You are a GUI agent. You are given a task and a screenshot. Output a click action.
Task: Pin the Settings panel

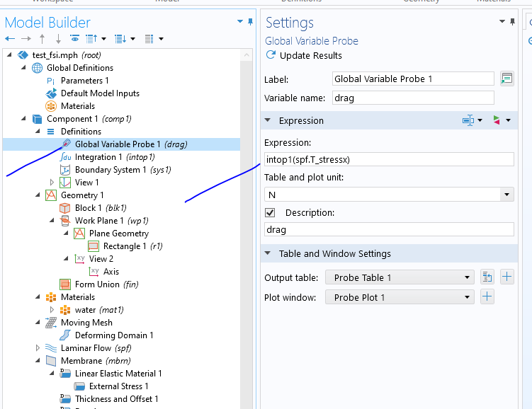click(x=523, y=22)
